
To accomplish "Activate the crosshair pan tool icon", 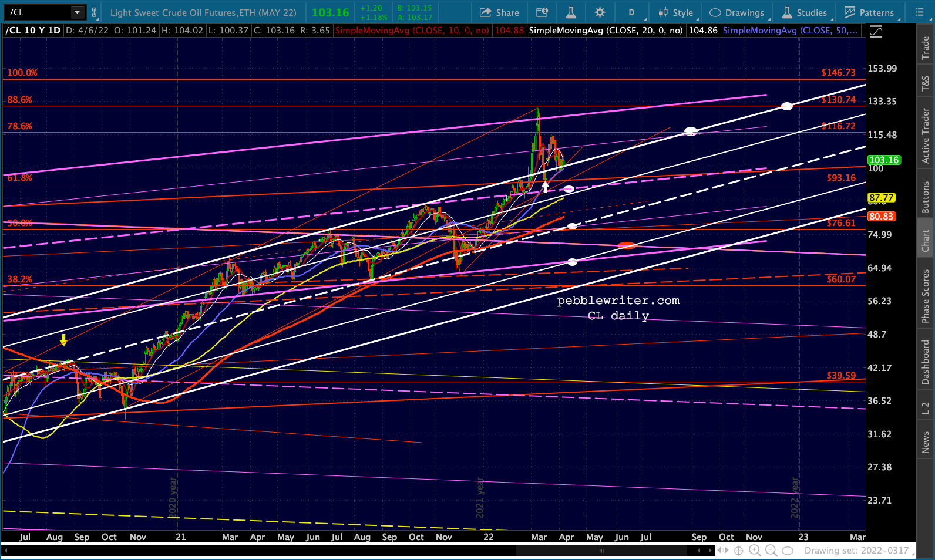I will tap(739, 551).
